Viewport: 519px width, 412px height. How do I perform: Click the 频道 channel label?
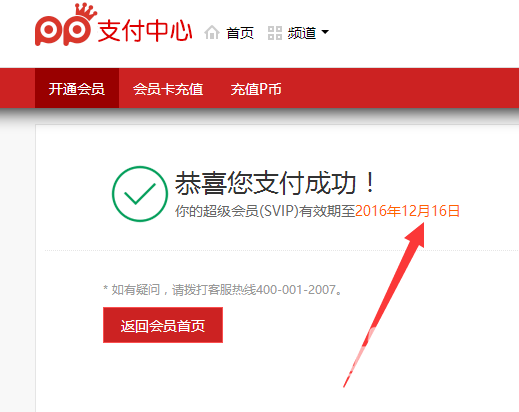[x=302, y=33]
